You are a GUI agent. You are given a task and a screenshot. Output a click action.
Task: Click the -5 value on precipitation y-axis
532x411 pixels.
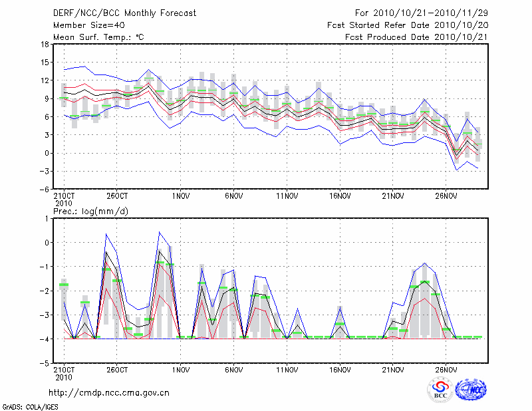(x=45, y=364)
